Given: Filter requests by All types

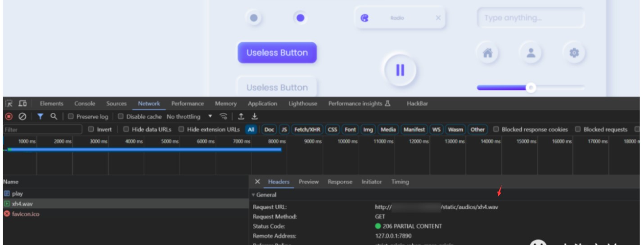Looking at the screenshot, I should coord(251,129).
